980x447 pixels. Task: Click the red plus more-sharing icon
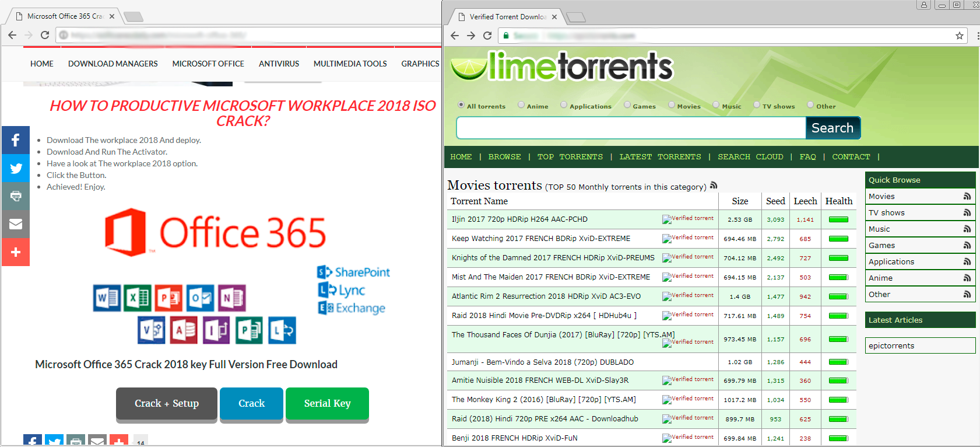pos(16,252)
